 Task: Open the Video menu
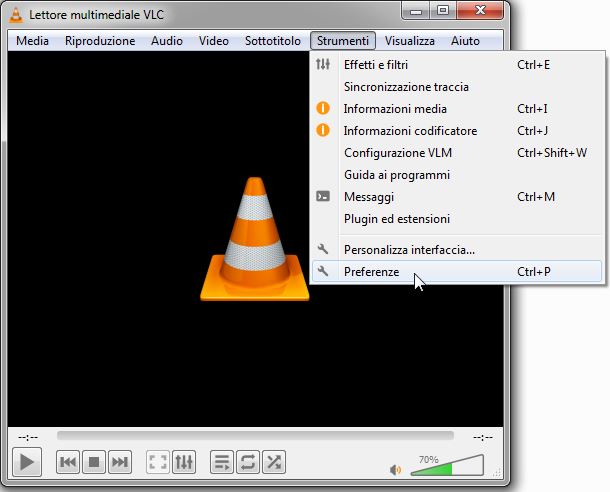click(214, 41)
